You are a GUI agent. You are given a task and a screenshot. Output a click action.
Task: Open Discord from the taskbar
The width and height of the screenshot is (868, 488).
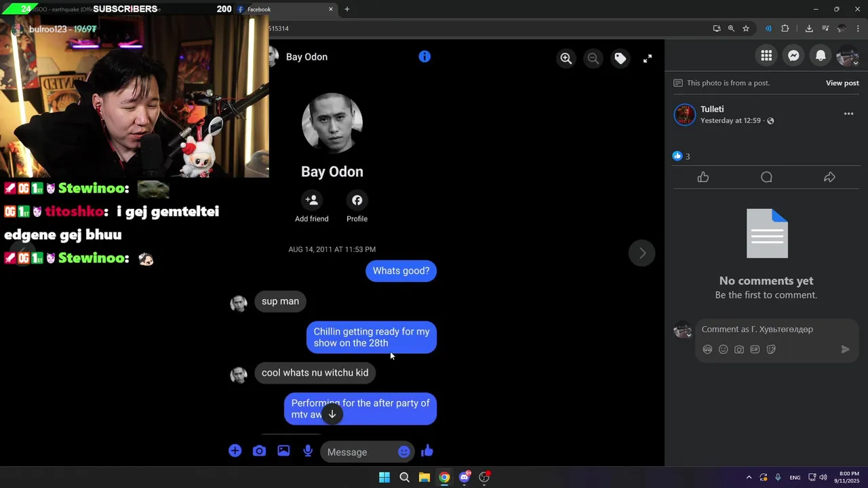click(x=465, y=477)
